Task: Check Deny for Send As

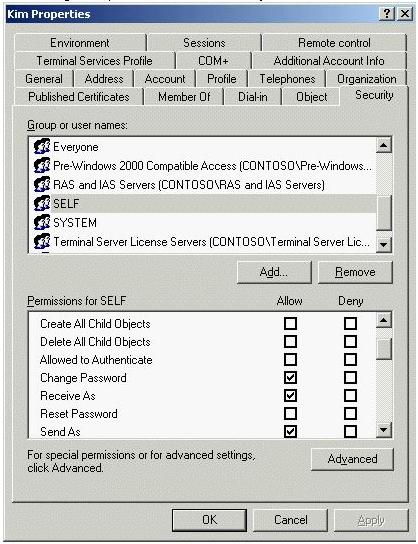Action: pos(350,432)
